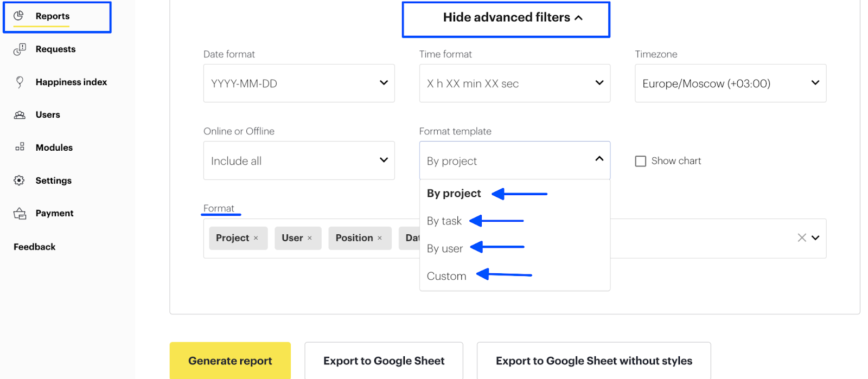
Task: Click Export to Google Sheet without styles
Action: tap(593, 361)
